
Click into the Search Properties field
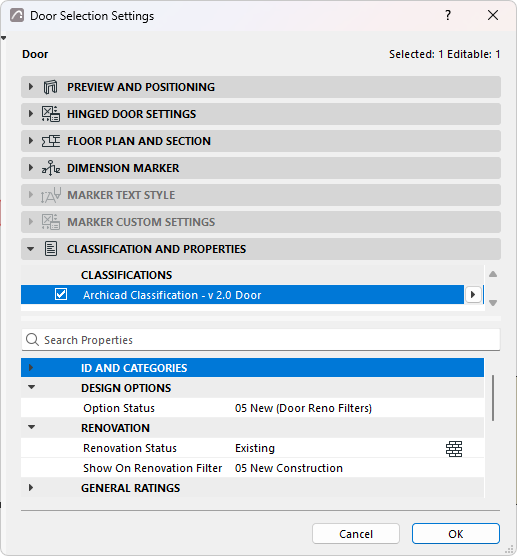point(261,340)
